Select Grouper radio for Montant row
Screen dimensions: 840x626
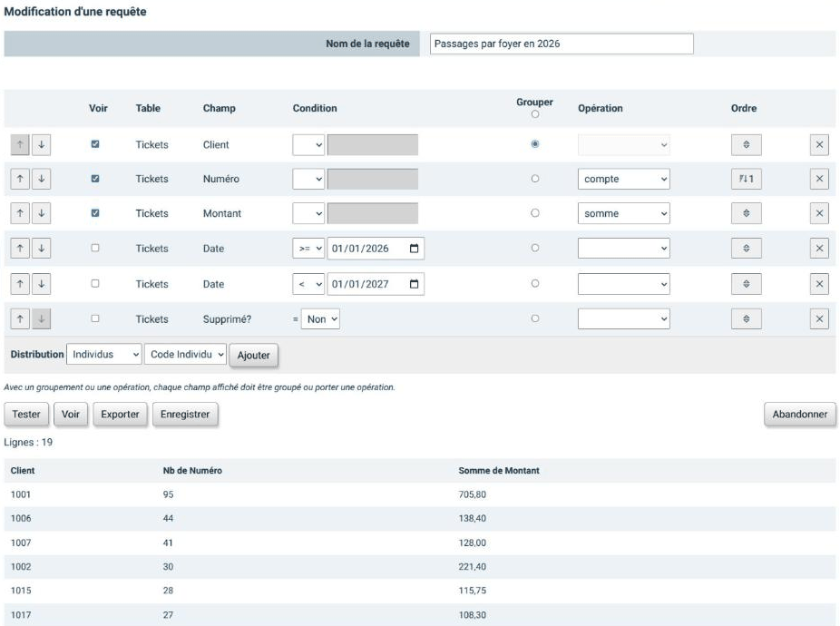click(x=534, y=213)
